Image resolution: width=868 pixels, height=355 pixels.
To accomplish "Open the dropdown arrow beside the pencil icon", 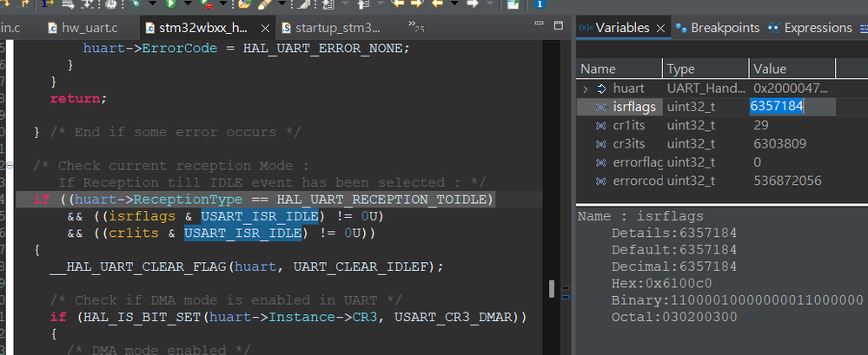I will pos(282,3).
